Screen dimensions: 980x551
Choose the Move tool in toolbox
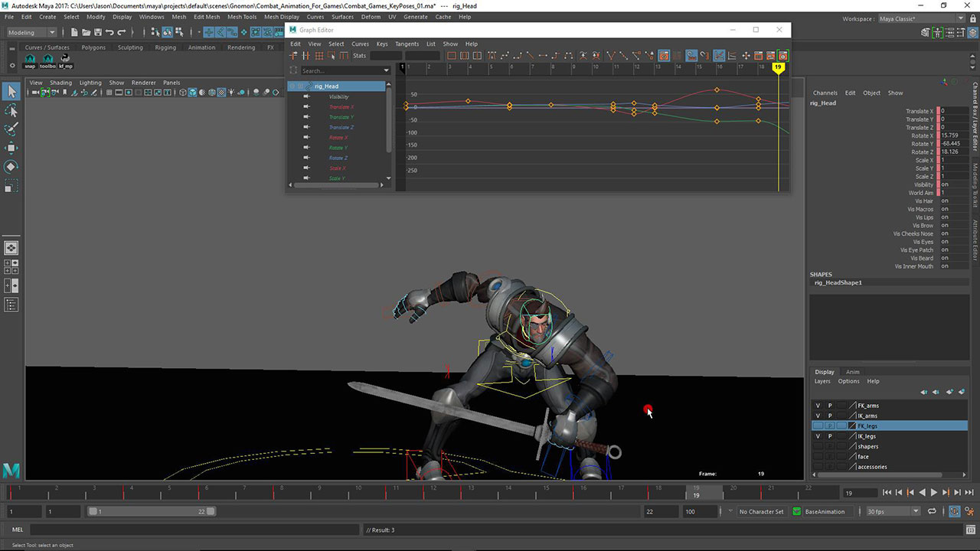coord(11,148)
